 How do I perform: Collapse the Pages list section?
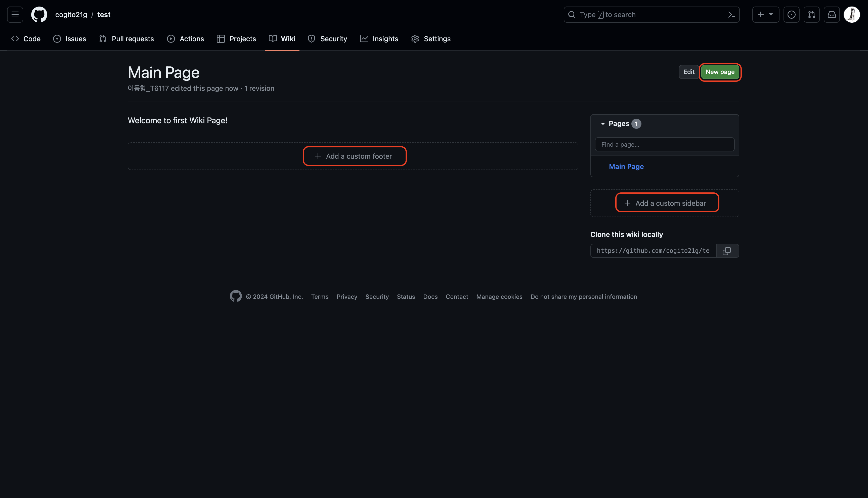coord(603,124)
